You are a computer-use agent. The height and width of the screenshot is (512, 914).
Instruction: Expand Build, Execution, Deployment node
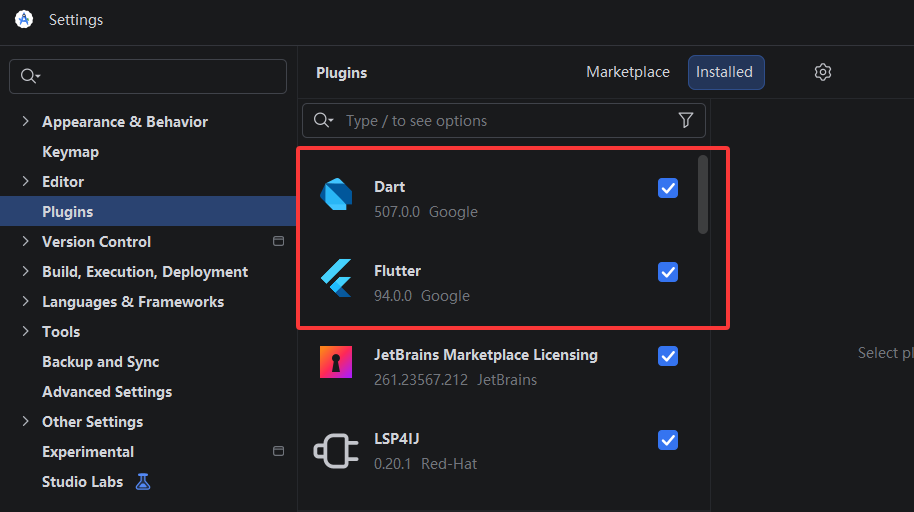[x=25, y=271]
